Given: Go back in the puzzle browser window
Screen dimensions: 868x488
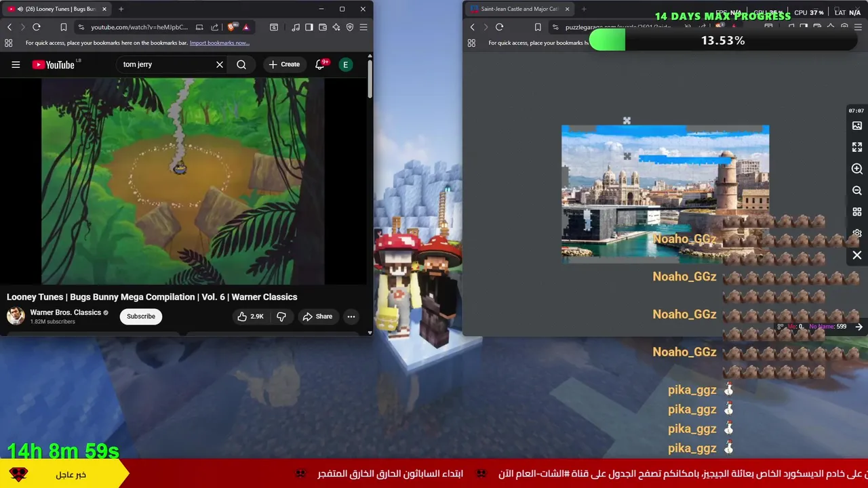Looking at the screenshot, I should point(473,27).
